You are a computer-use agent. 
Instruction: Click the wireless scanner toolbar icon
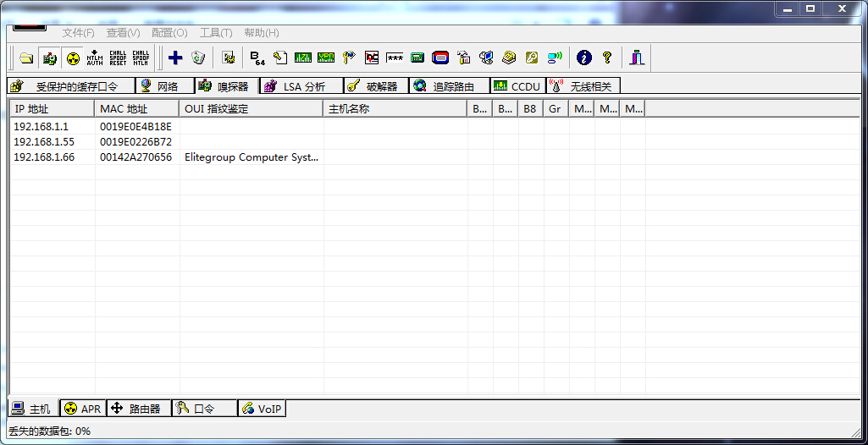pyautogui.click(x=555, y=58)
